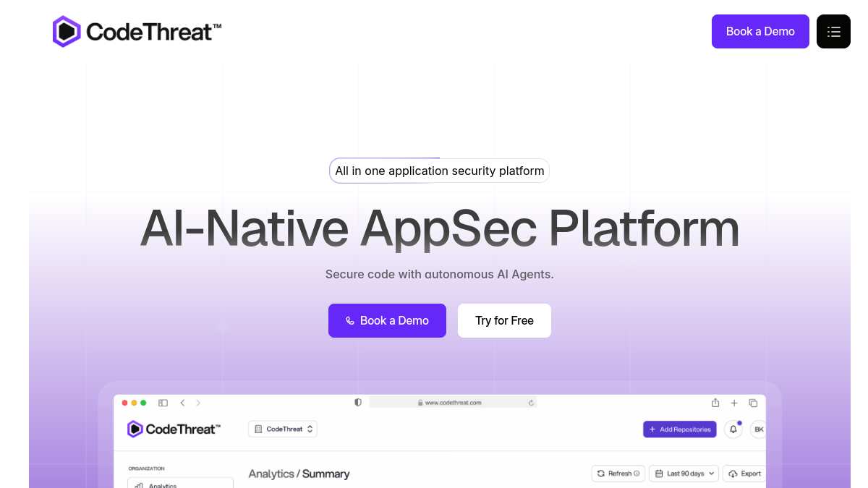Click the sidebar toggle icon in the mock browser
The width and height of the screenshot is (868, 488).
coord(163,403)
